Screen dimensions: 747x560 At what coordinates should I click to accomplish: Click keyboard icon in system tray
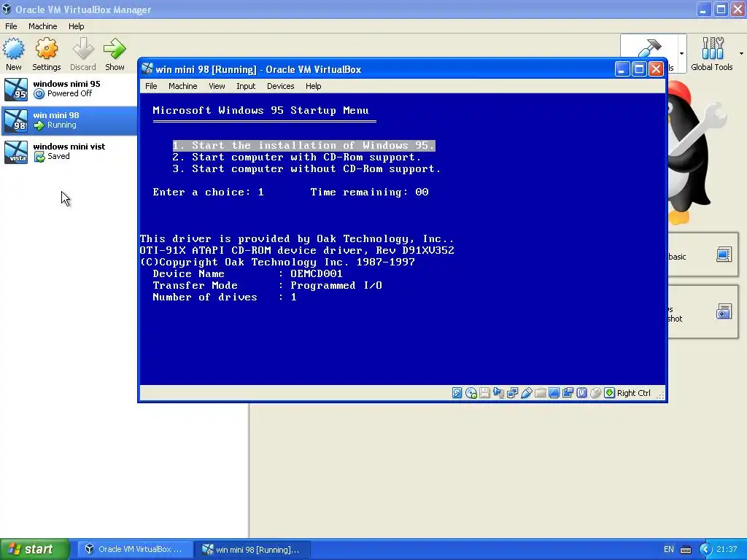pos(686,550)
